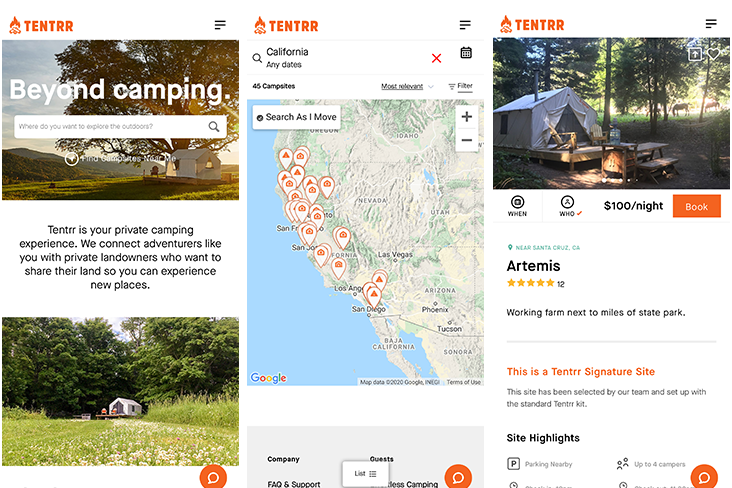Open the chat bubble on the Artemis page
The height and width of the screenshot is (488, 732).
[704, 477]
